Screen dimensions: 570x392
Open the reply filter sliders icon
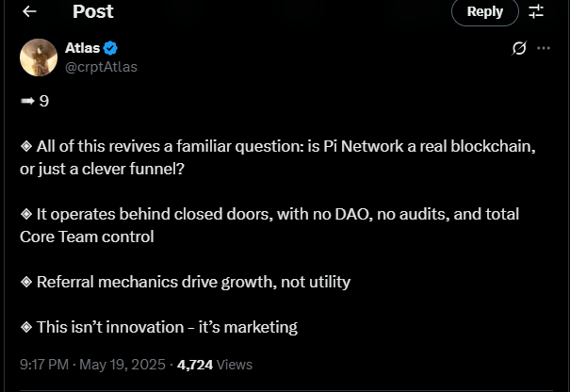click(536, 11)
